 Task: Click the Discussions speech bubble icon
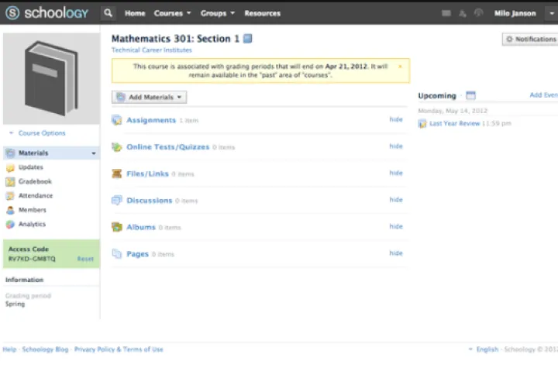[x=117, y=201]
